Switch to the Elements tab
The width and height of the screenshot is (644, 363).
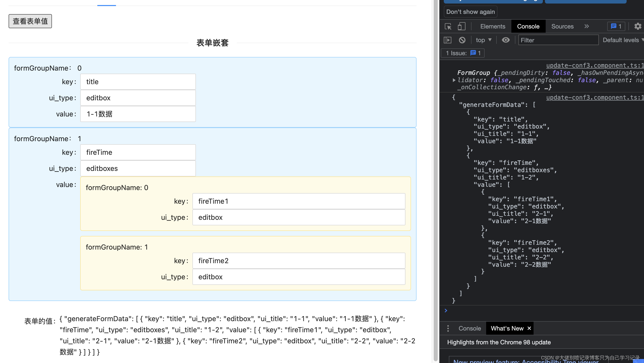(x=492, y=26)
